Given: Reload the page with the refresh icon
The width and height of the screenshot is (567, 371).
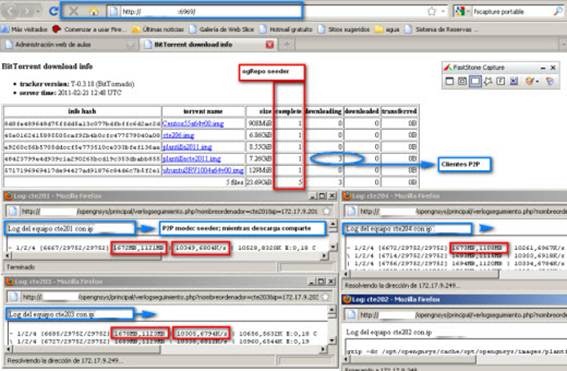Looking at the screenshot, I should pyautogui.click(x=54, y=11).
